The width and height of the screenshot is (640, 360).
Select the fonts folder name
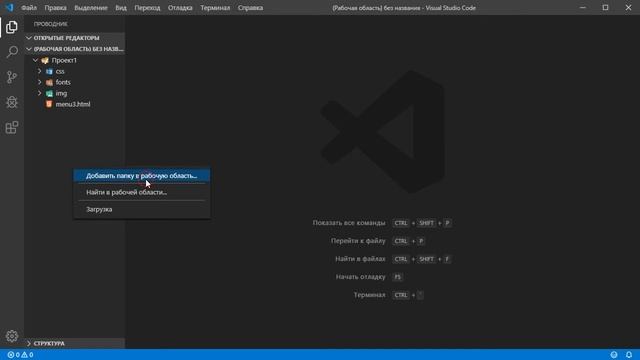63,82
